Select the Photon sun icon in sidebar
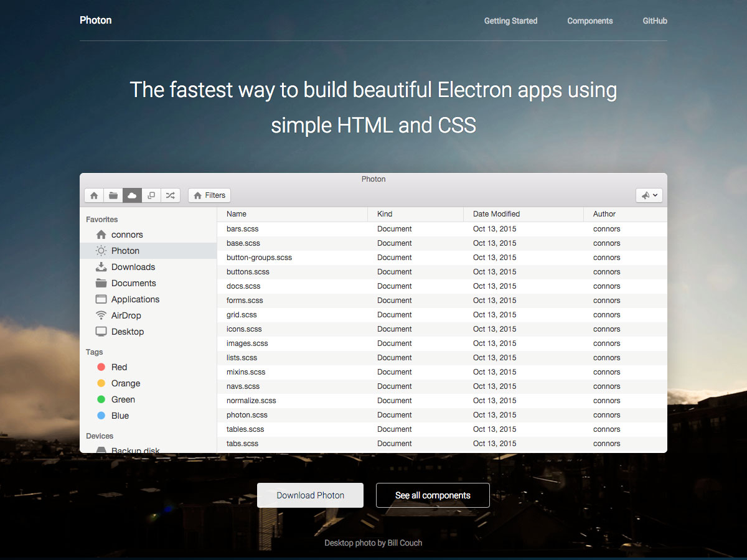Viewport: 747px width, 560px height. [101, 251]
